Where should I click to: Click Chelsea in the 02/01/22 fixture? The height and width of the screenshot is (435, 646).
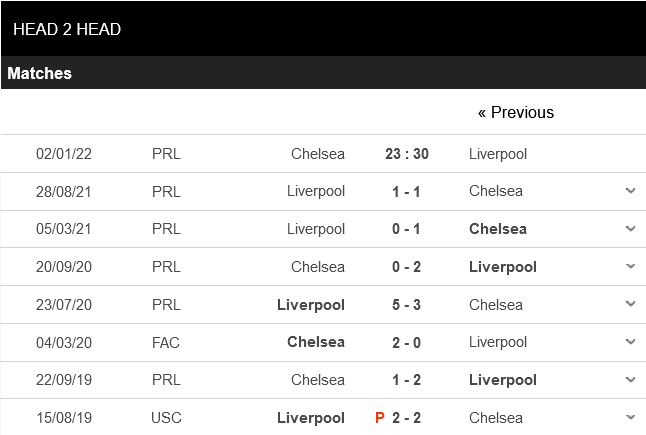tap(318, 154)
